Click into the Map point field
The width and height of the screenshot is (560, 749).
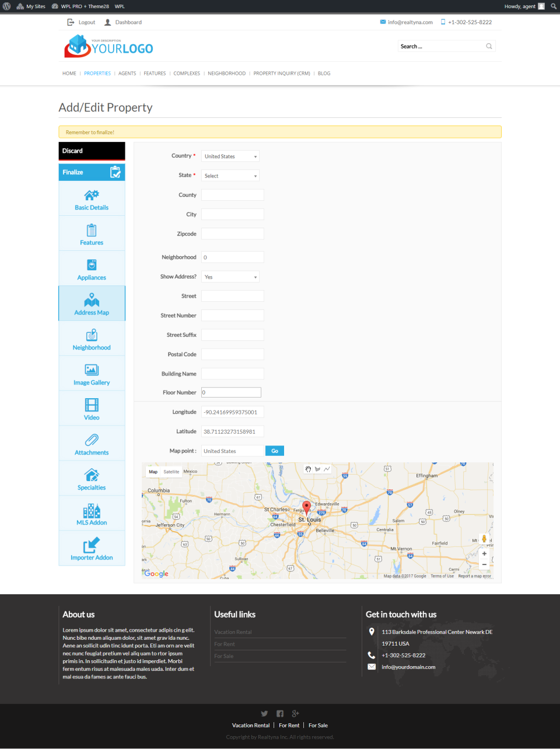(x=233, y=451)
